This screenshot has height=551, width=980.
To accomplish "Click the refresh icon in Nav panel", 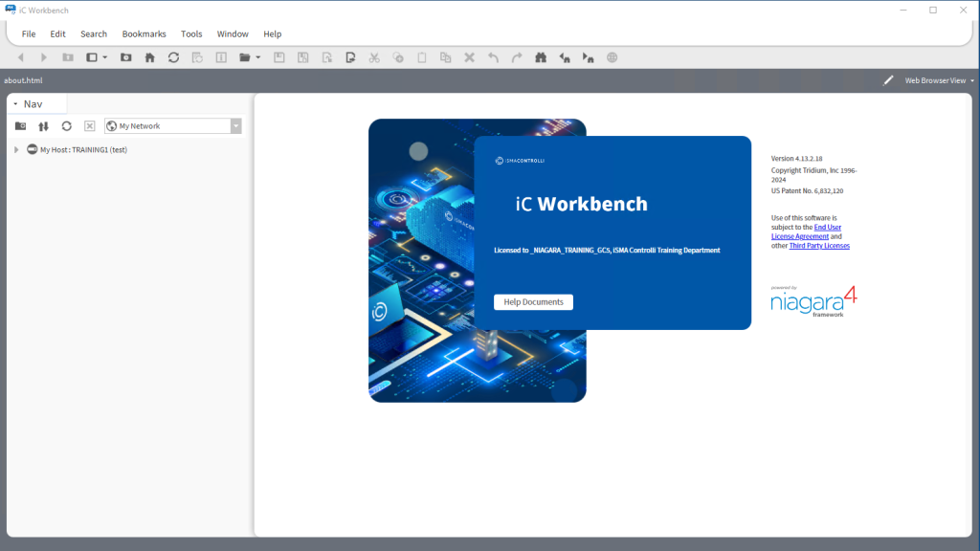I will pyautogui.click(x=66, y=126).
